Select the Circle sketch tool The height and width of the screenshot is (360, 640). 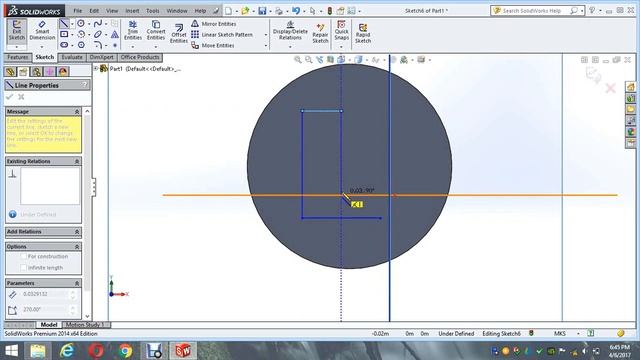[81, 24]
